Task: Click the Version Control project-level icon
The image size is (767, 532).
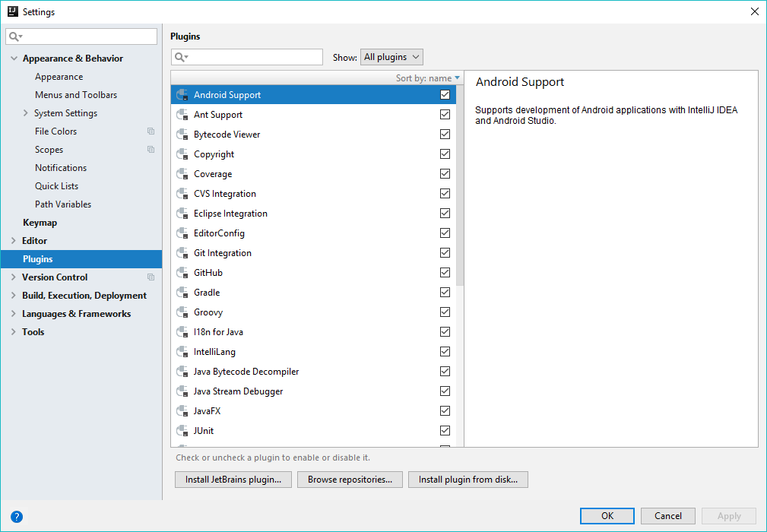Action: 151,277
